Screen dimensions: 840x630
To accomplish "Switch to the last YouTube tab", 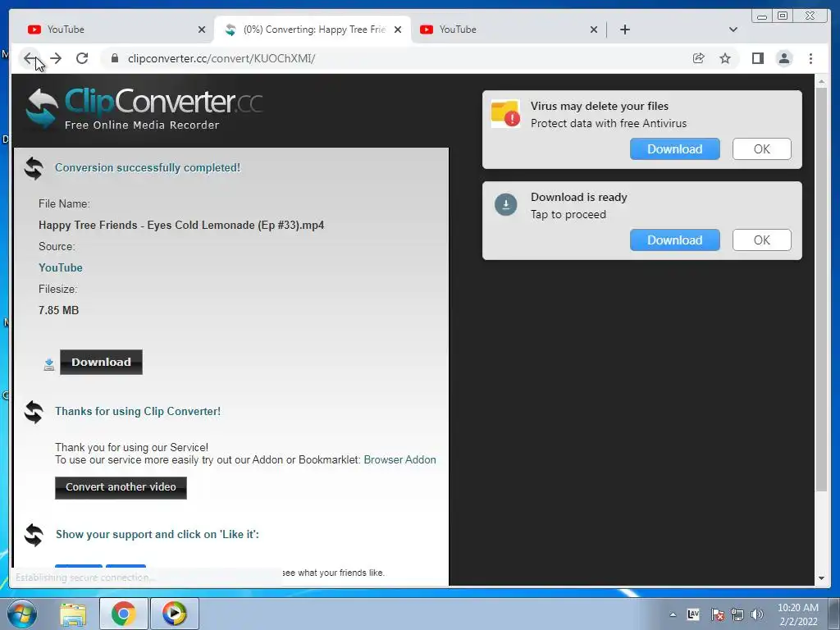I will 508,30.
